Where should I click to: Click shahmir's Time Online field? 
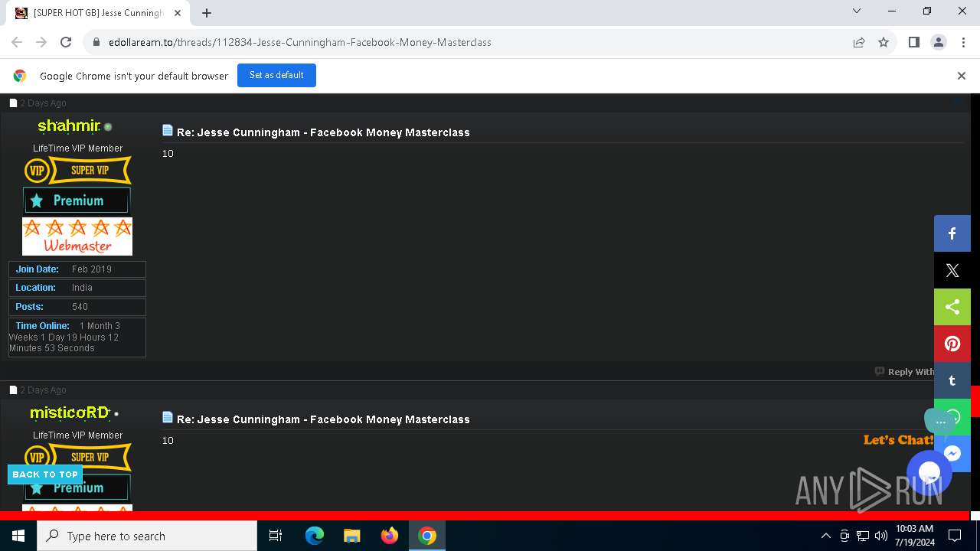click(77, 337)
